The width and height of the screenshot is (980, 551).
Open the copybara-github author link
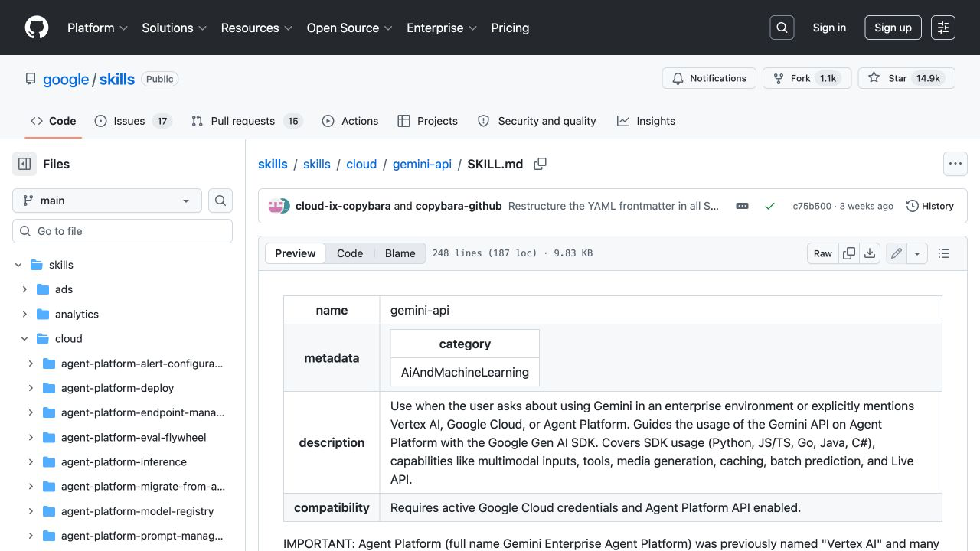(x=459, y=206)
